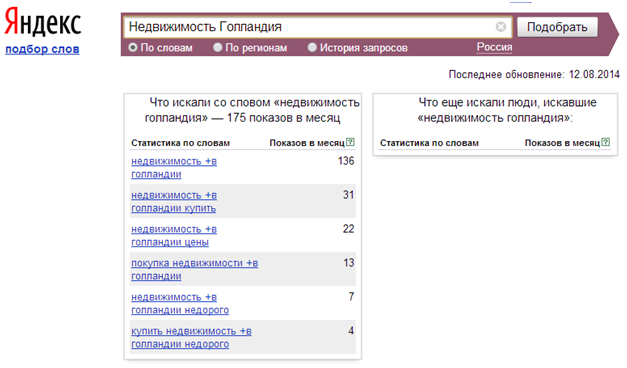
Task: Open link недвижимость +в голландии цены
Action: [x=174, y=236]
